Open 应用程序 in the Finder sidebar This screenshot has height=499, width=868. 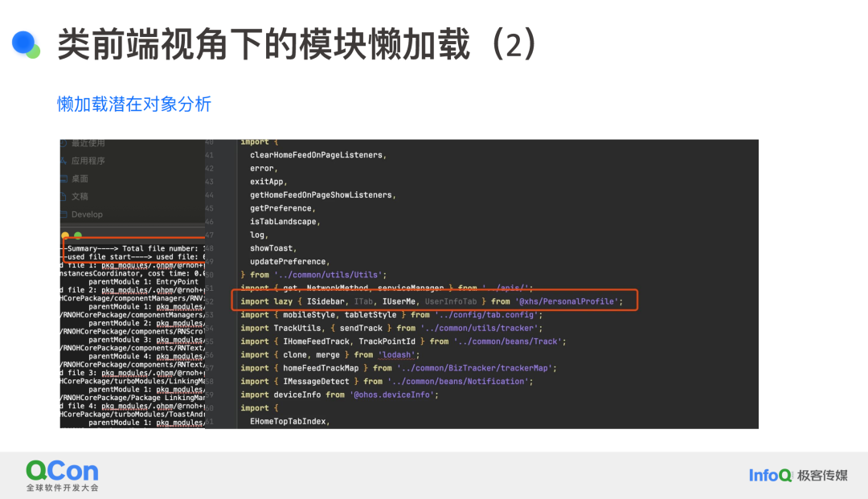click(88, 161)
